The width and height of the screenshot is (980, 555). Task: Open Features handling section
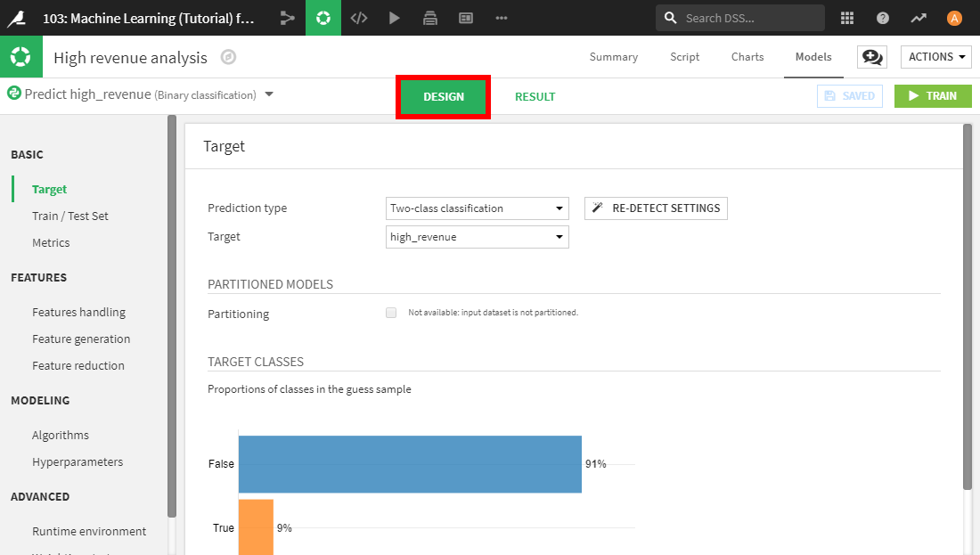click(x=78, y=313)
